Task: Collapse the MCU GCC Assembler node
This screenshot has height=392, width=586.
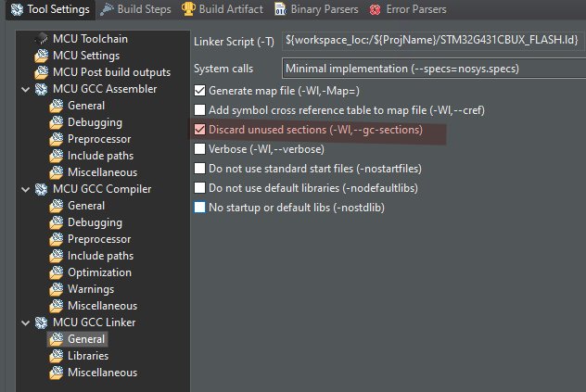Action: [x=24, y=89]
